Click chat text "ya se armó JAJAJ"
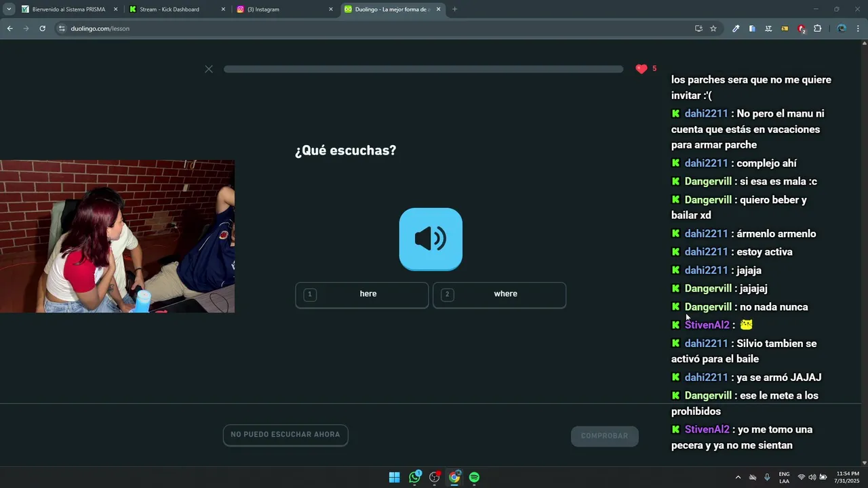Image resolution: width=868 pixels, height=488 pixels. click(x=778, y=378)
